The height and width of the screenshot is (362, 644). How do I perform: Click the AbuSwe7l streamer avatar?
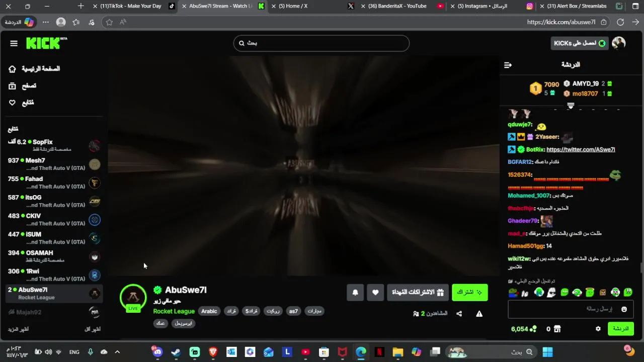click(133, 297)
